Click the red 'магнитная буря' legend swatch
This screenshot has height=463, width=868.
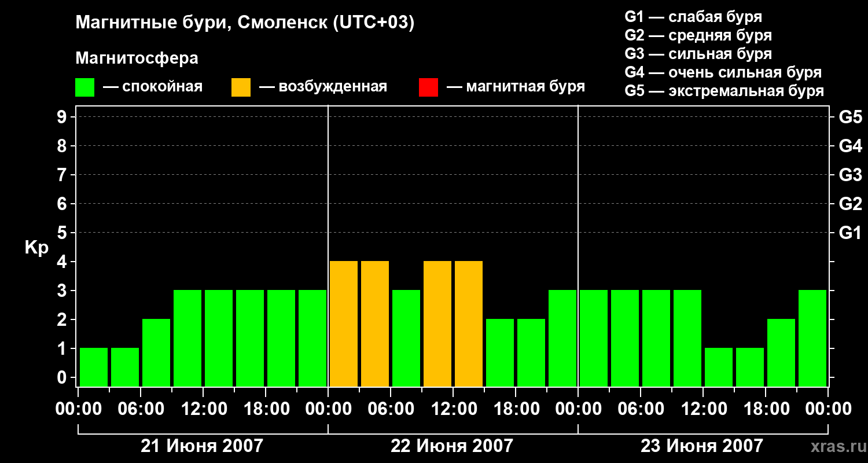(428, 87)
